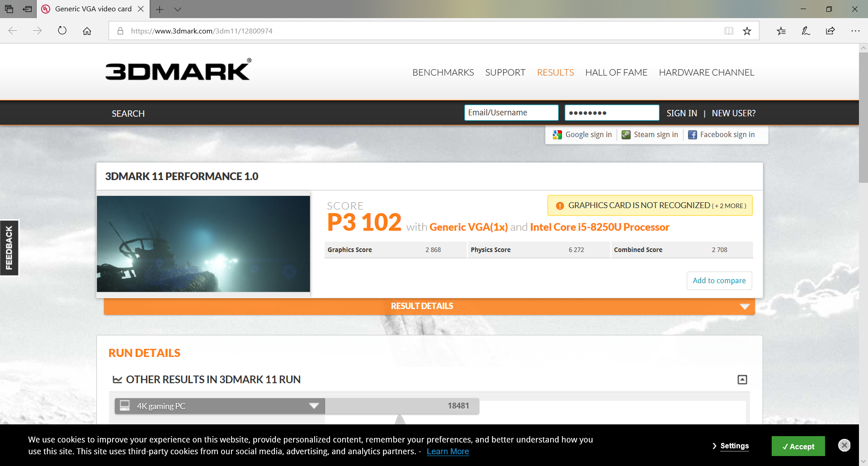Click the score marker on the comparison bar
The image size is (868, 466).
pos(400,420)
